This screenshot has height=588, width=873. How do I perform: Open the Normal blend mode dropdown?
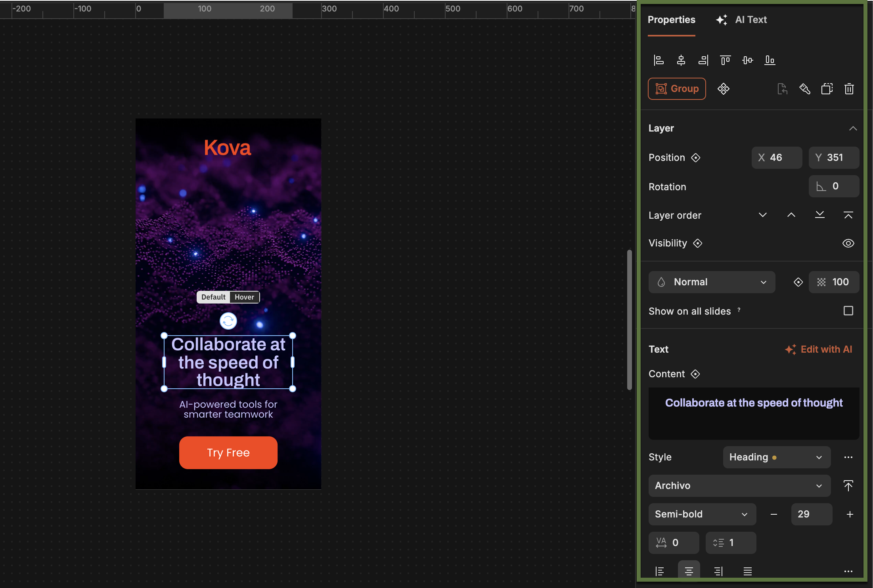712,282
